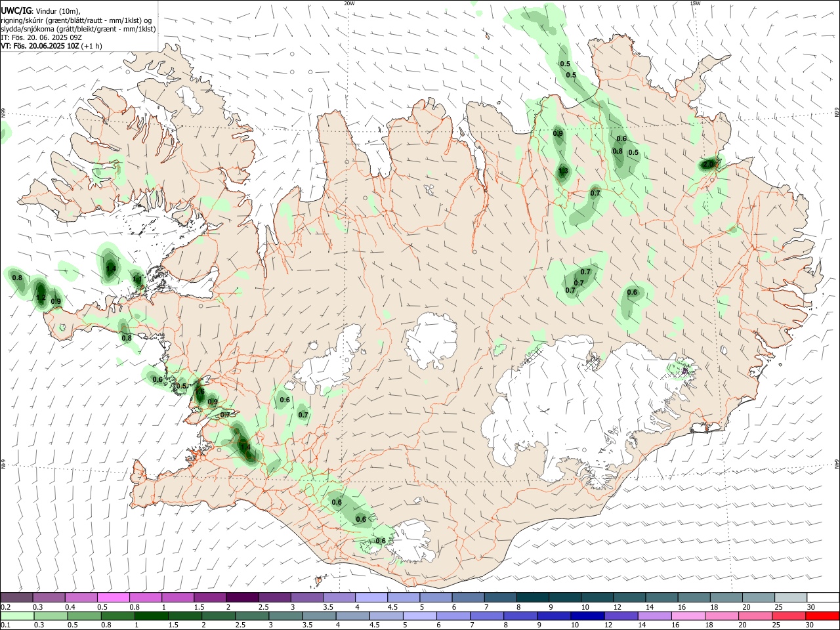
Task: Click the '1.3' precipitation value on the map
Action: [563, 172]
